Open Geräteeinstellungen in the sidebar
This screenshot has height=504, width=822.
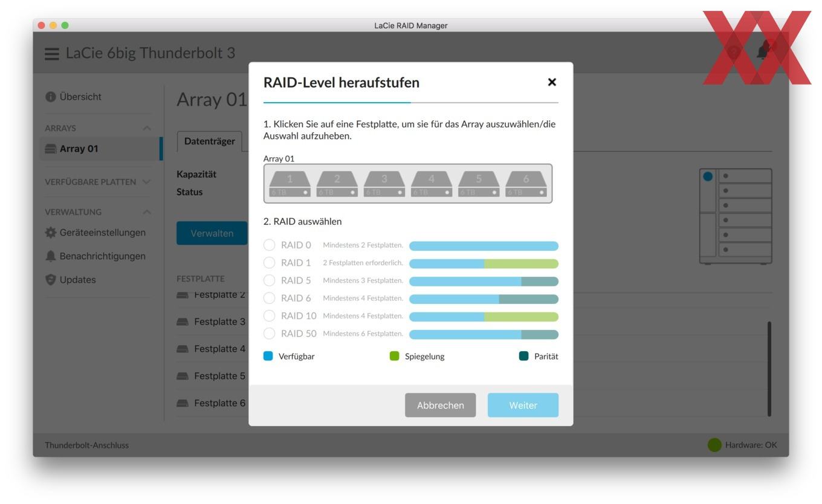[95, 233]
